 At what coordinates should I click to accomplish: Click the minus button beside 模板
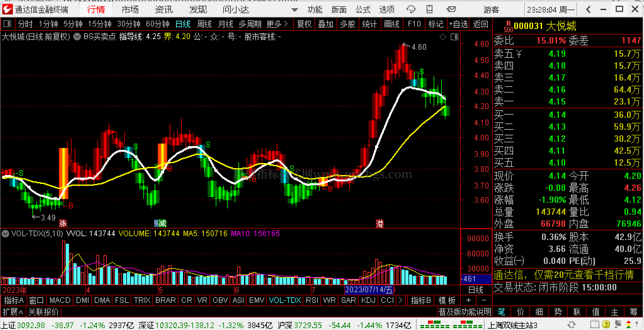click(x=484, y=300)
